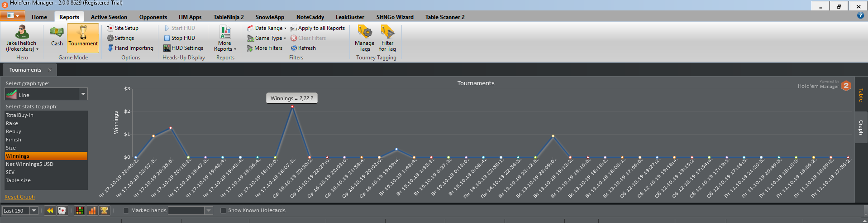Click the Reset Graph link
This screenshot has width=868, height=223.
(x=19, y=197)
